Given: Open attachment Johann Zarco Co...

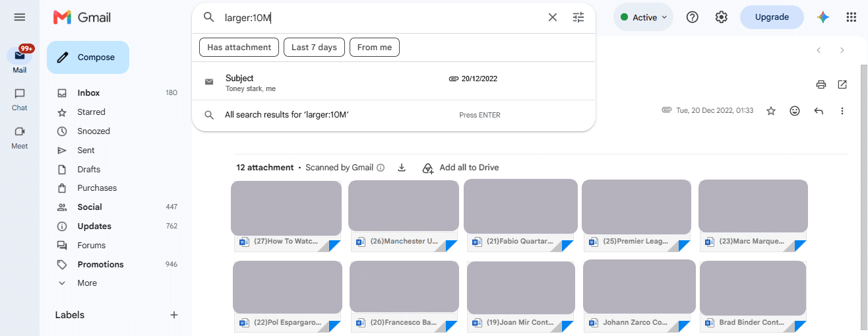Looking at the screenshot, I should 639,296.
